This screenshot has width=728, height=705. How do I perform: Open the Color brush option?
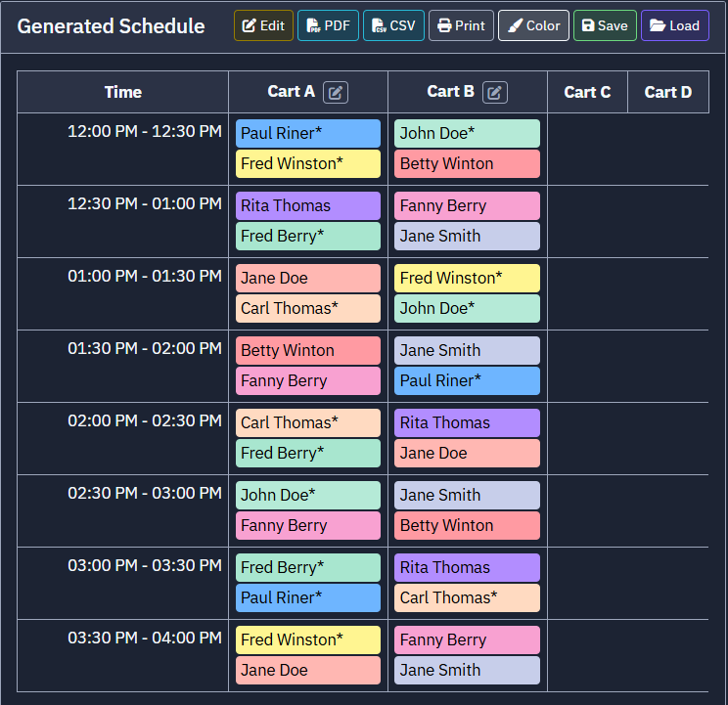coord(533,25)
